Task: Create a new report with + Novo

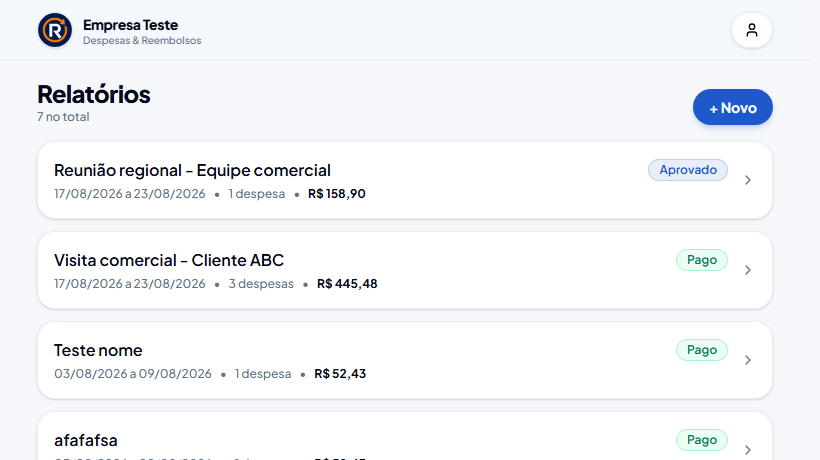Action: pyautogui.click(x=733, y=107)
